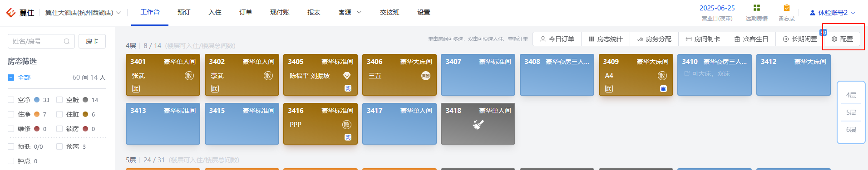This screenshot has height=170, width=868.
Task: Click the 散 guest-type icon on room 3401
Action: pos(189,76)
